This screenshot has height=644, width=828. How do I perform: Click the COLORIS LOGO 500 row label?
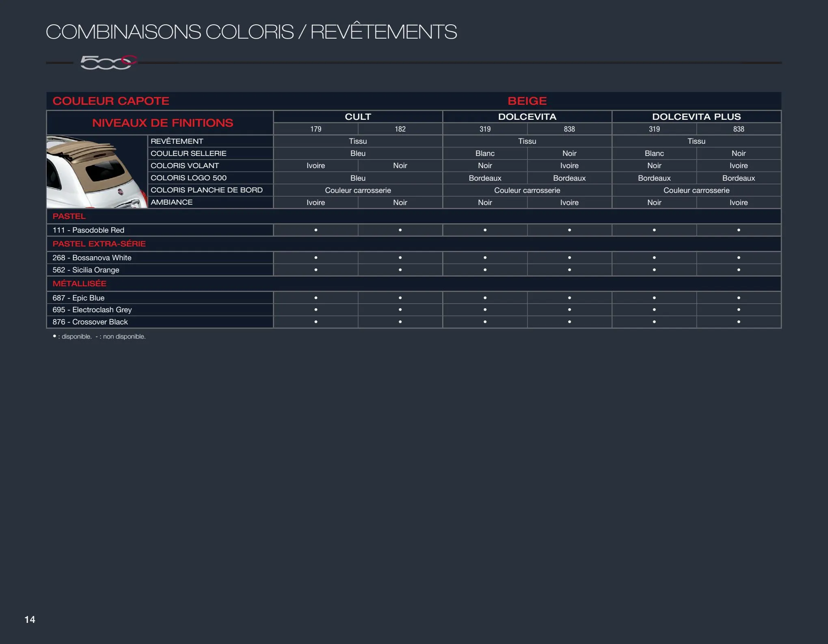click(x=188, y=178)
